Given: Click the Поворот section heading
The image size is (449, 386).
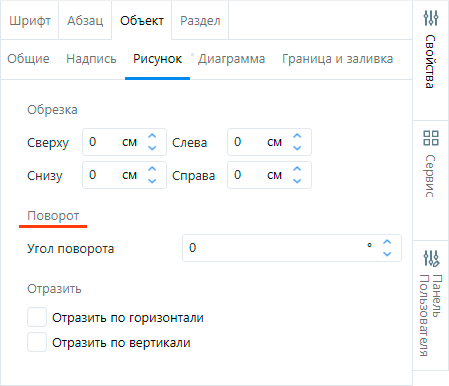Looking at the screenshot, I should [x=53, y=216].
